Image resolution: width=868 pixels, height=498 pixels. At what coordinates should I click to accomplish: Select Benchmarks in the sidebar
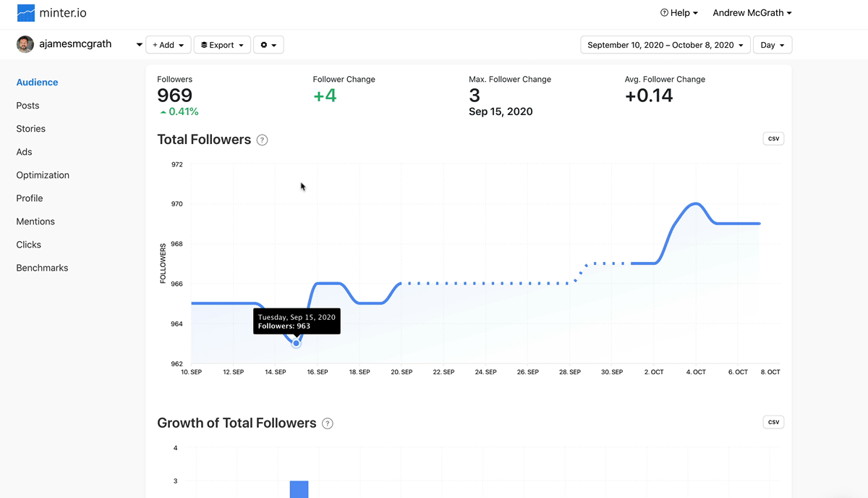click(42, 268)
